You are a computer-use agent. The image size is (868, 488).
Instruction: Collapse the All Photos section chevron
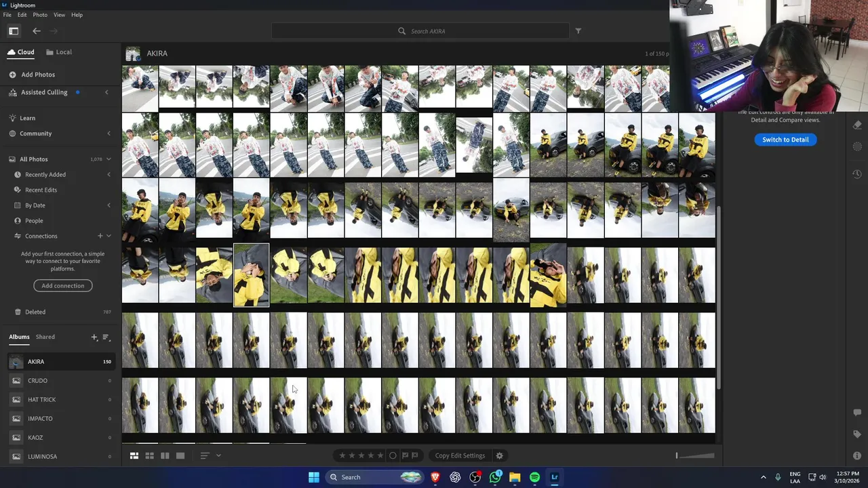[108, 159]
